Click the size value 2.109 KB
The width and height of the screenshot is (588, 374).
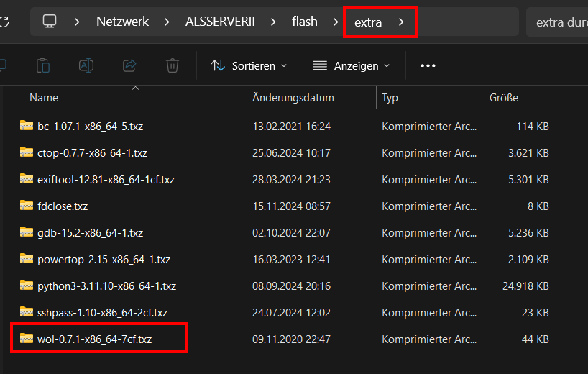pyautogui.click(x=528, y=260)
